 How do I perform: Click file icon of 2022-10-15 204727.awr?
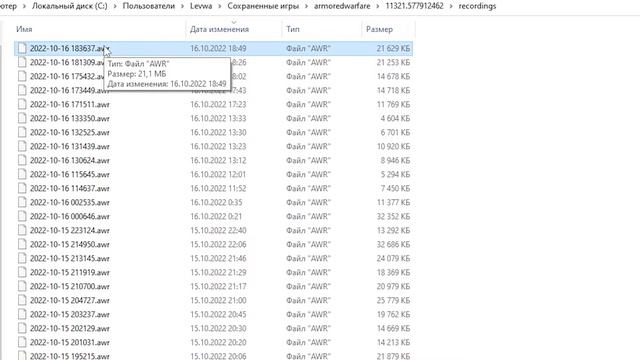point(22,300)
